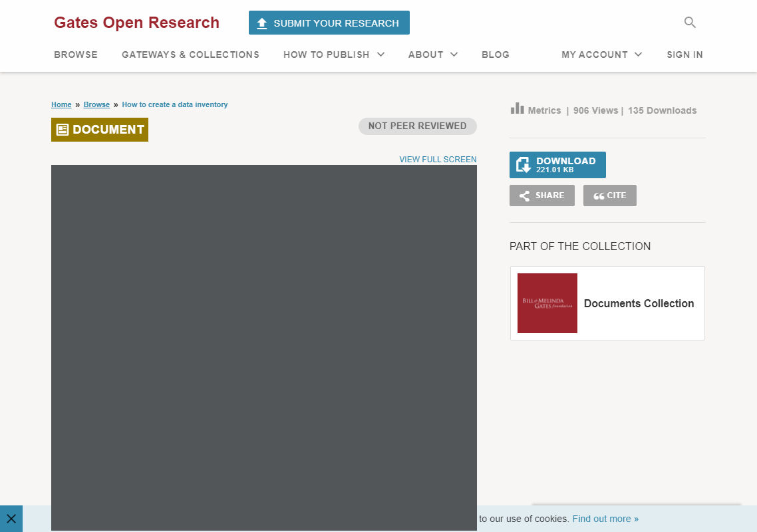757x532 pixels.
Task: Click the yellow DOCUMENT badge icon
Action: tap(63, 129)
